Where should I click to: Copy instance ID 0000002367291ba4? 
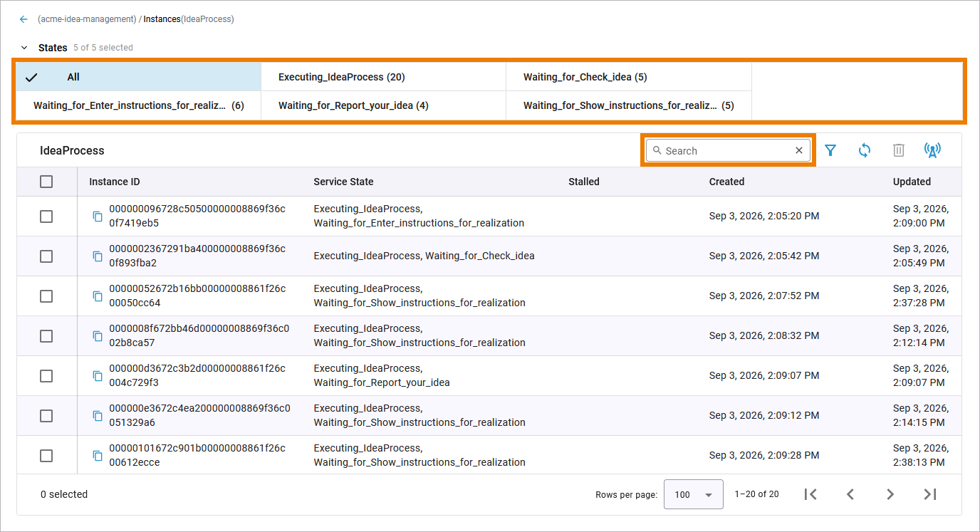(x=98, y=256)
